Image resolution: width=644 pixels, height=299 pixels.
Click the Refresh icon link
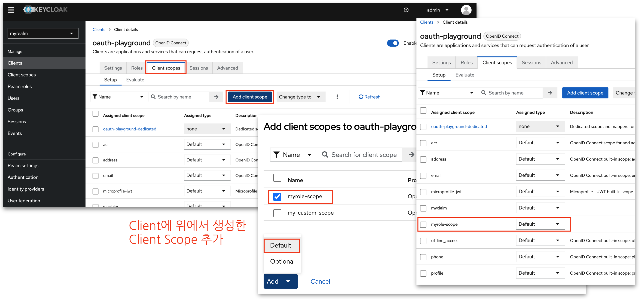(x=369, y=97)
